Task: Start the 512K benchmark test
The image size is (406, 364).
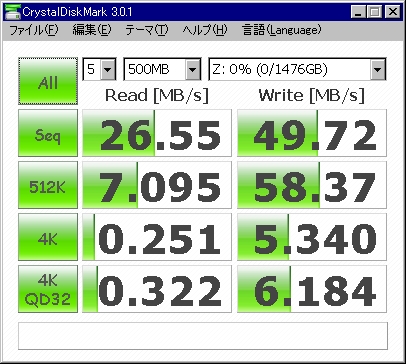Action: pos(48,185)
